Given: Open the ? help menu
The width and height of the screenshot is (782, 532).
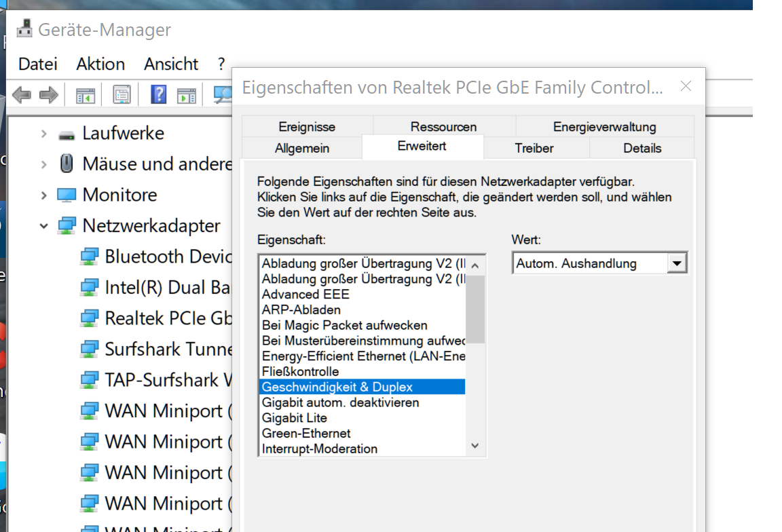Looking at the screenshot, I should (221, 64).
